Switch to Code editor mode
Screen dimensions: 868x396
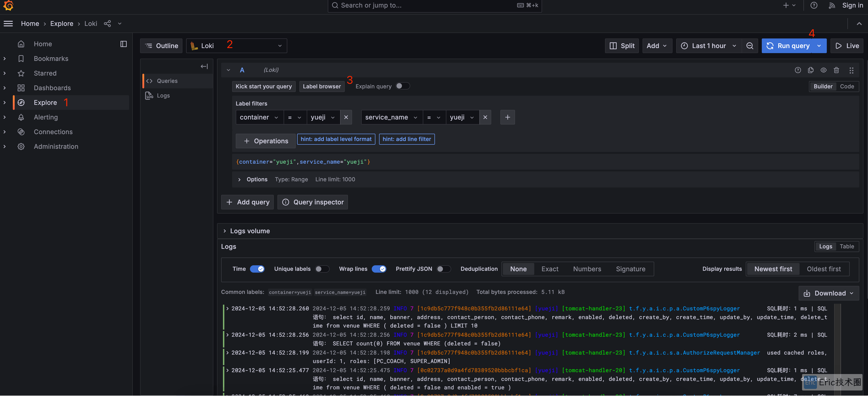coord(847,86)
